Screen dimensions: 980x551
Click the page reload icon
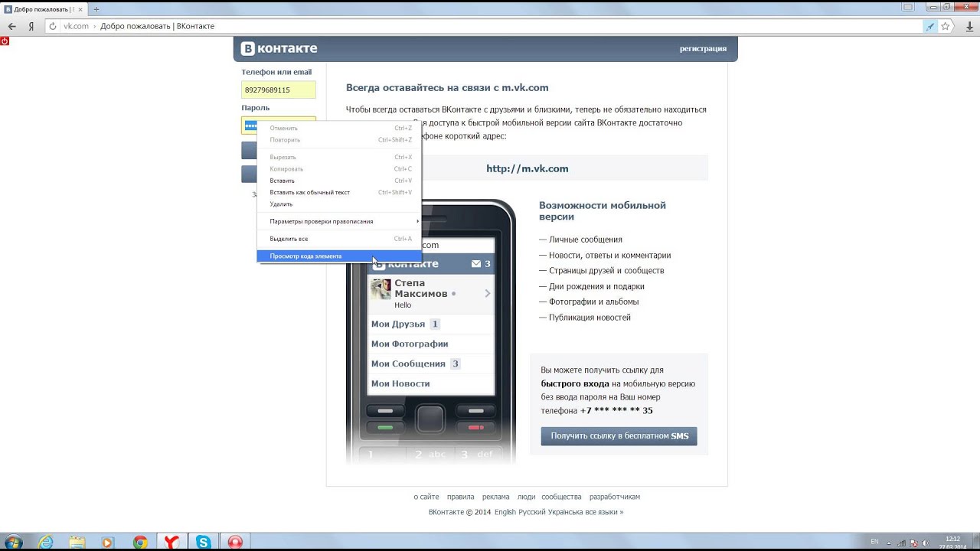52,26
